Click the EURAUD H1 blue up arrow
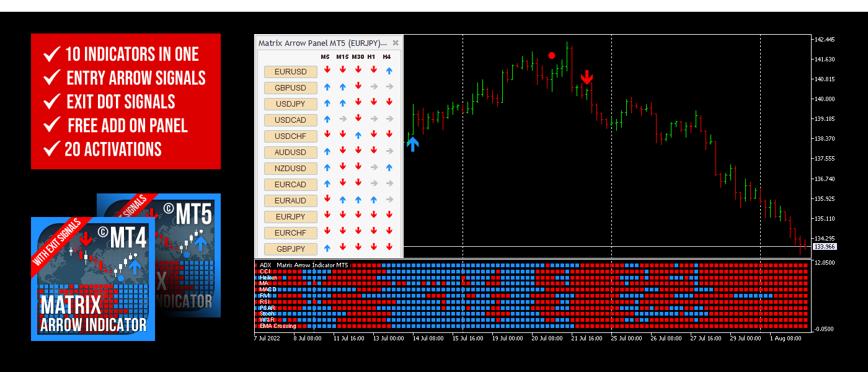868x372 pixels. pyautogui.click(x=374, y=200)
